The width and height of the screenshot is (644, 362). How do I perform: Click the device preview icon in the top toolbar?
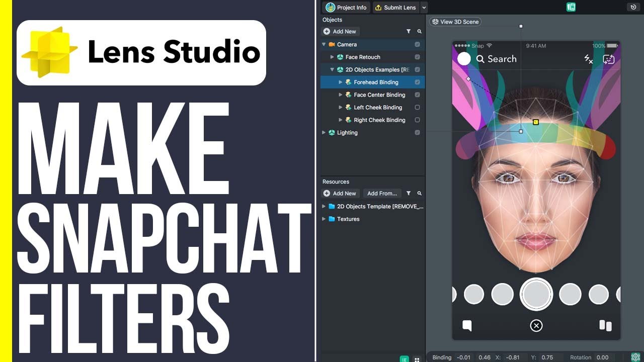click(x=571, y=8)
